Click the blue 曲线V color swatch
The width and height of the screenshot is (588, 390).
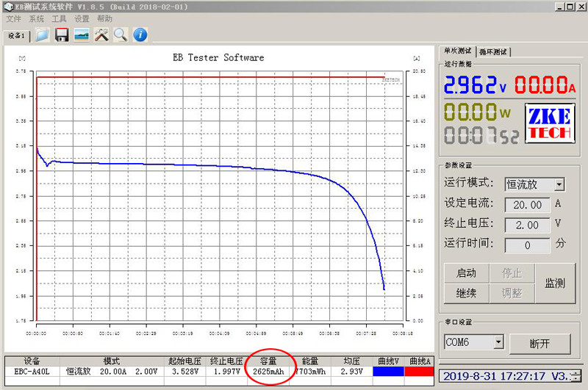389,371
